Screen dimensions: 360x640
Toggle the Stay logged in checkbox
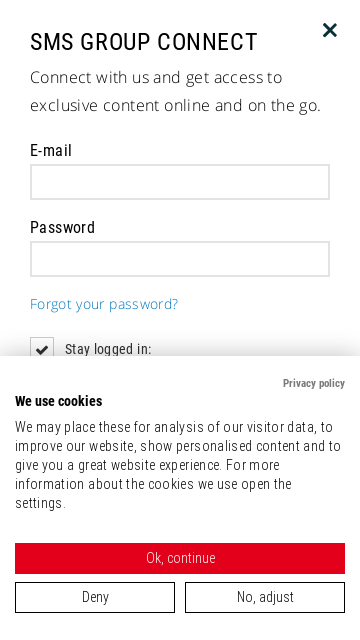42,347
